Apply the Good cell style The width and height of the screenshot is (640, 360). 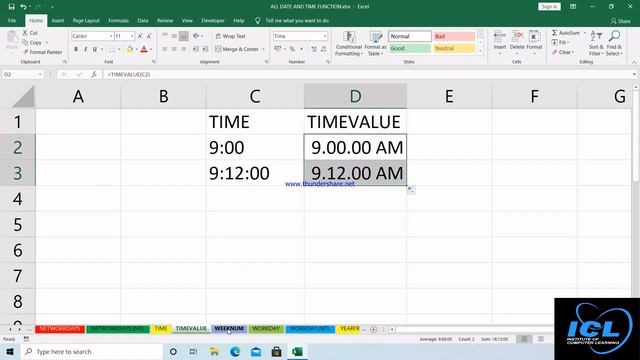point(409,48)
